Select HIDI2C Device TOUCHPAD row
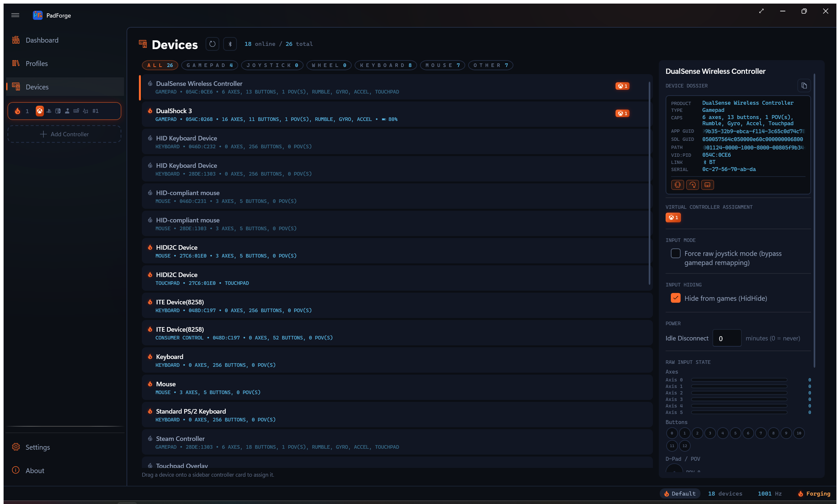The width and height of the screenshot is (840, 504). (x=397, y=278)
